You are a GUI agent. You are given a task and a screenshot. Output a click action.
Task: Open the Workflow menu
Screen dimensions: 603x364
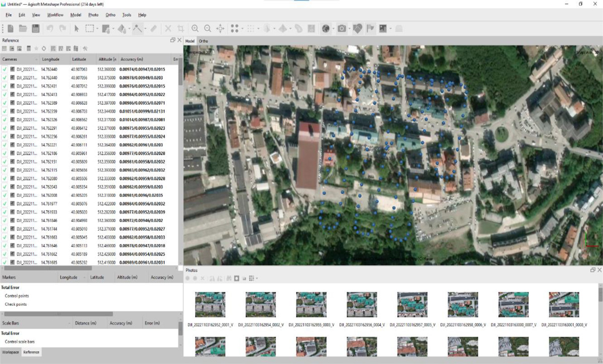point(55,15)
